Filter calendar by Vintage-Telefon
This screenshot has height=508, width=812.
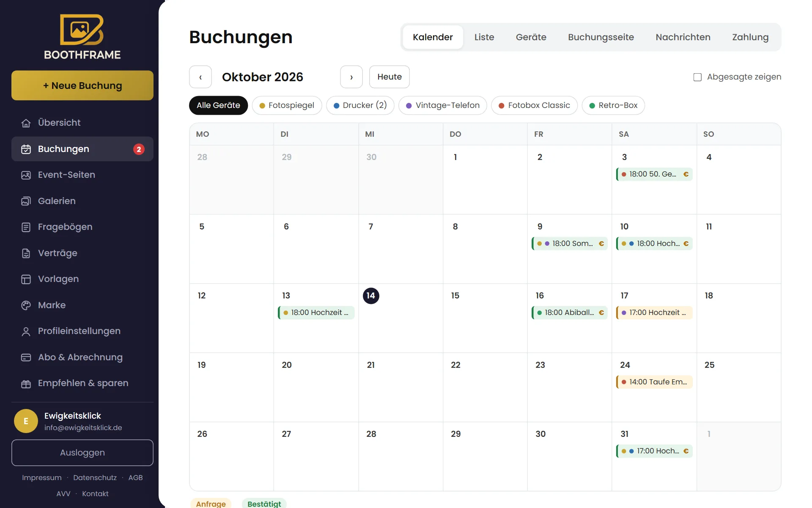442,105
